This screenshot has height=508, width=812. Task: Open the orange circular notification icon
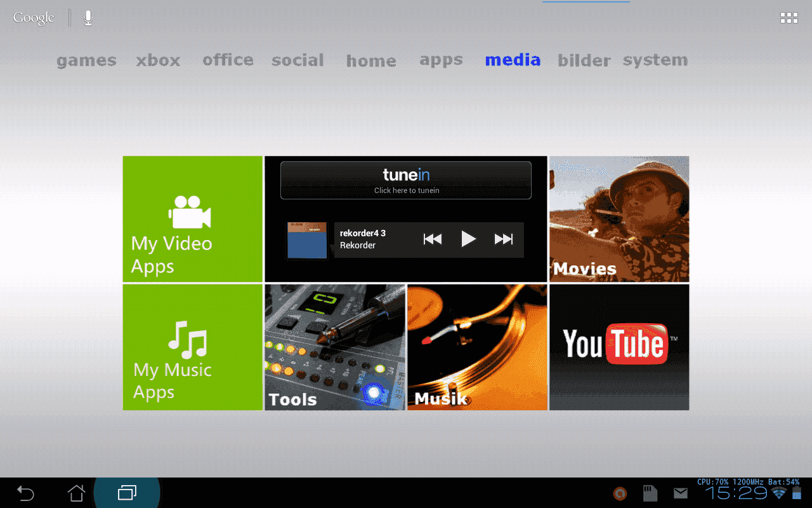pos(620,493)
